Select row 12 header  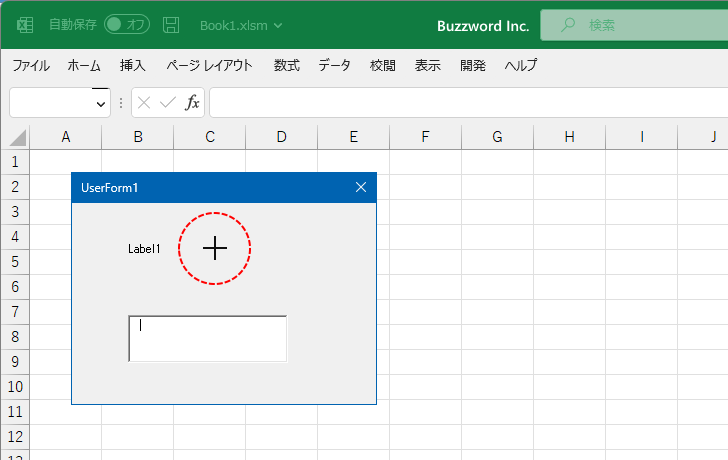click(15, 437)
